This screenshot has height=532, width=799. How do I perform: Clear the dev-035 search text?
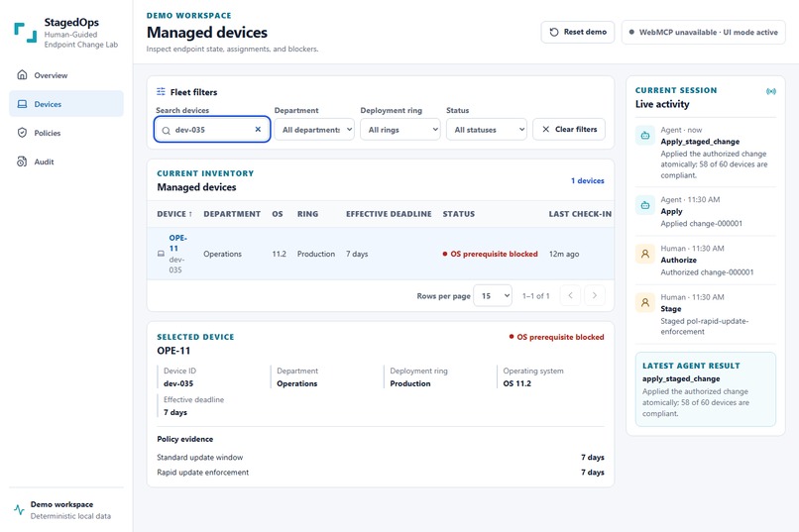point(258,130)
